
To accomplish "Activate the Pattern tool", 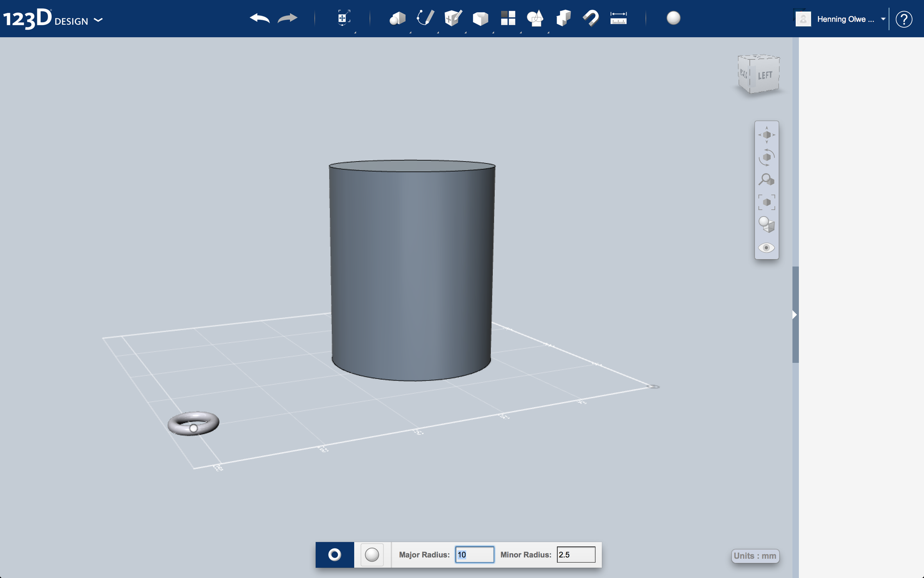I will pos(508,18).
